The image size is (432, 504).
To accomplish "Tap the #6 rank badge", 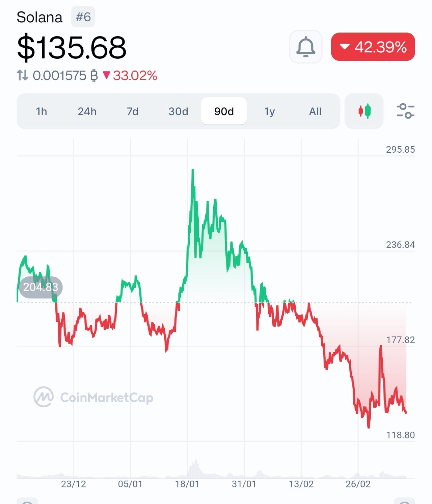I will click(83, 17).
